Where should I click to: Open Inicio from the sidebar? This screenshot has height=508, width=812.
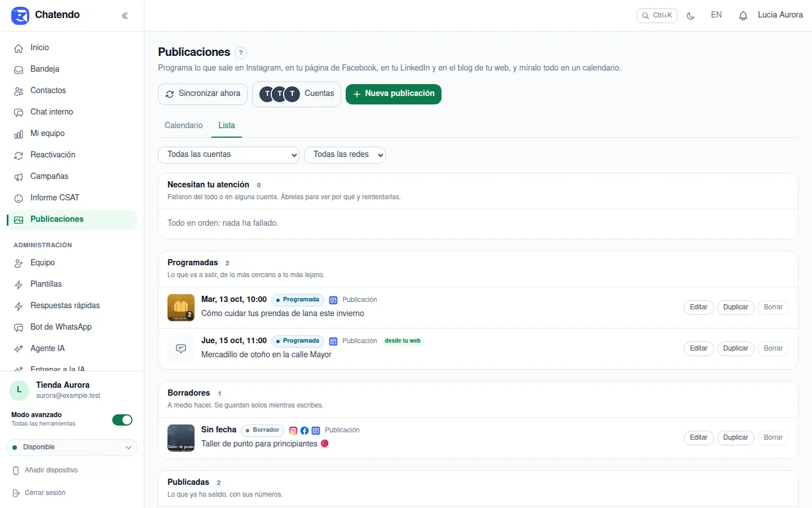tap(72, 48)
